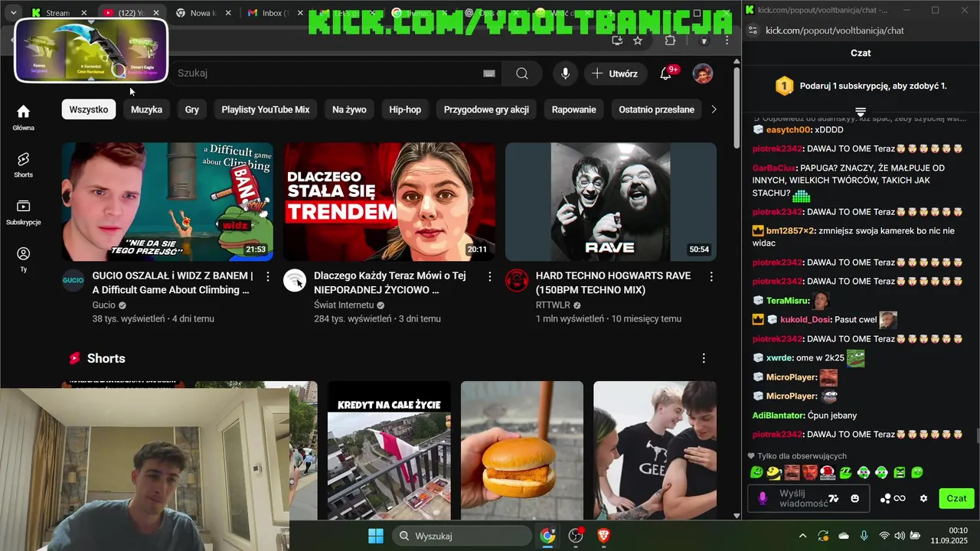This screenshot has height=551, width=980.
Task: Select the Muzyka filter chip
Action: 146,109
